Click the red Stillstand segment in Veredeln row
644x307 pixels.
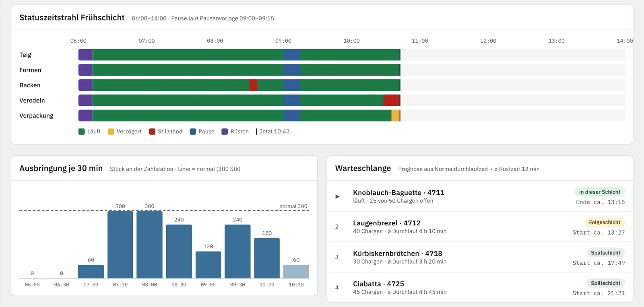391,101
